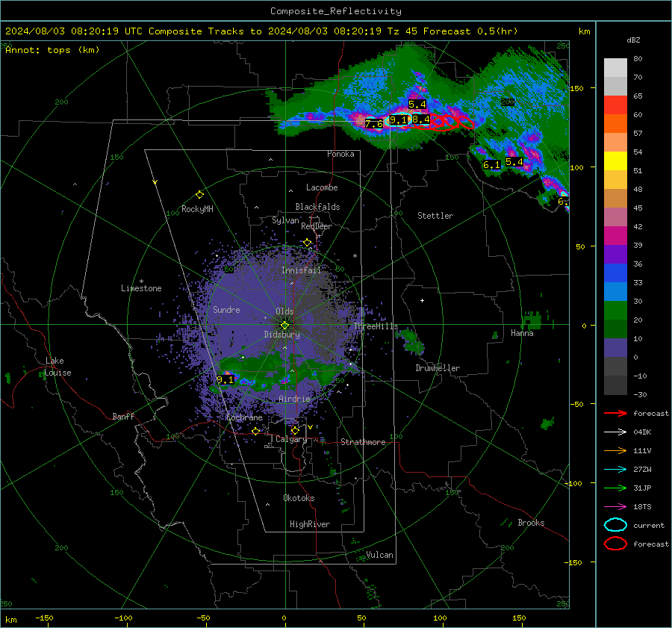This screenshot has width=672, height=628.
Task: Select the yellow 54-51 dBZ color swatch
Action: point(615,161)
